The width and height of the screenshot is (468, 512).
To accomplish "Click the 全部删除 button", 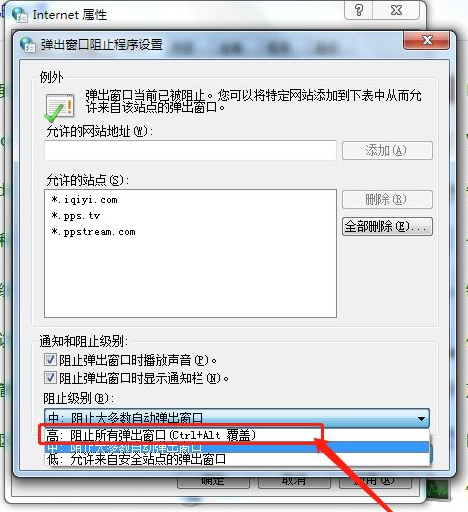I will pos(387,227).
